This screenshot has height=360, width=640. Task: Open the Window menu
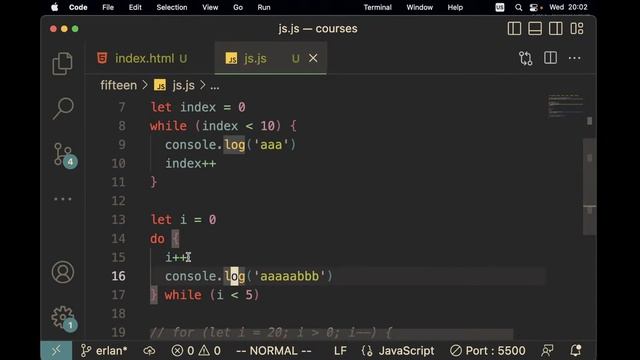click(x=419, y=7)
